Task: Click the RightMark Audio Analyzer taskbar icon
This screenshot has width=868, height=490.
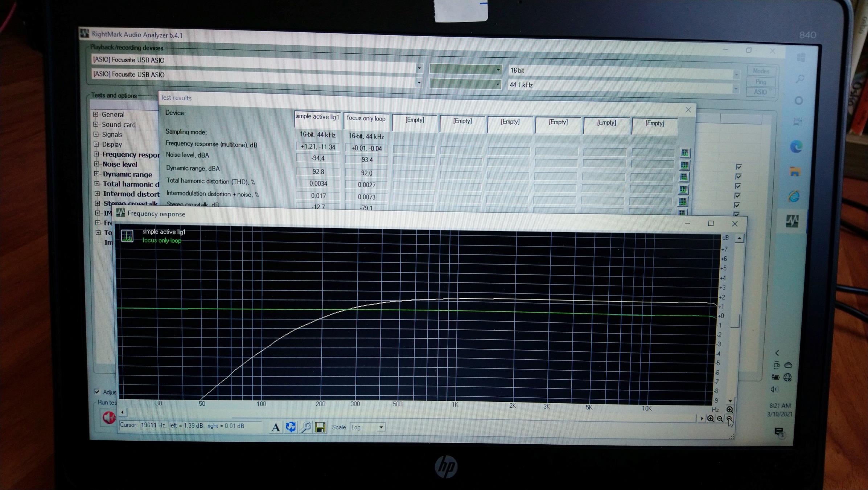Action: pyautogui.click(x=792, y=221)
